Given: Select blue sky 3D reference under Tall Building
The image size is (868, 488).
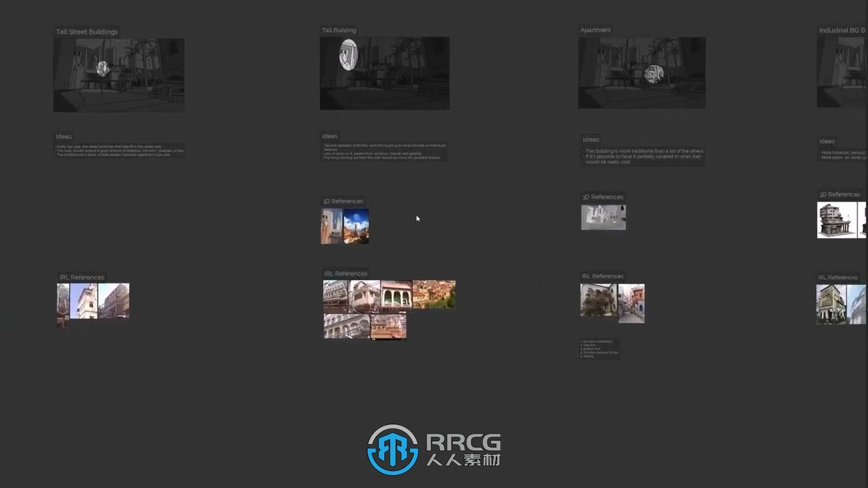Looking at the screenshot, I should (356, 226).
